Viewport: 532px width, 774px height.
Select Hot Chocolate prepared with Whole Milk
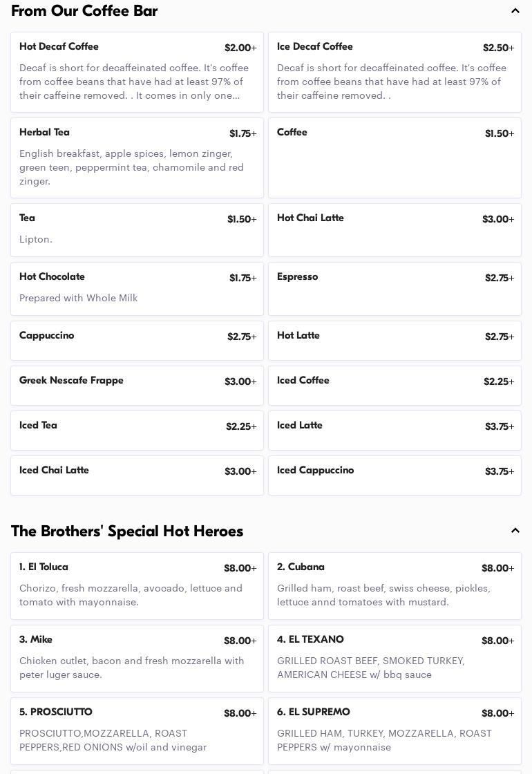pos(137,288)
